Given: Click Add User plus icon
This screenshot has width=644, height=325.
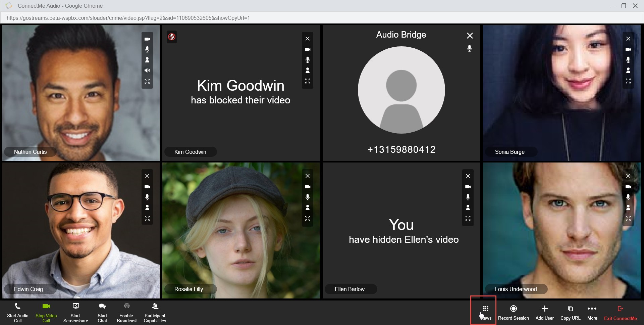Looking at the screenshot, I should [544, 309].
